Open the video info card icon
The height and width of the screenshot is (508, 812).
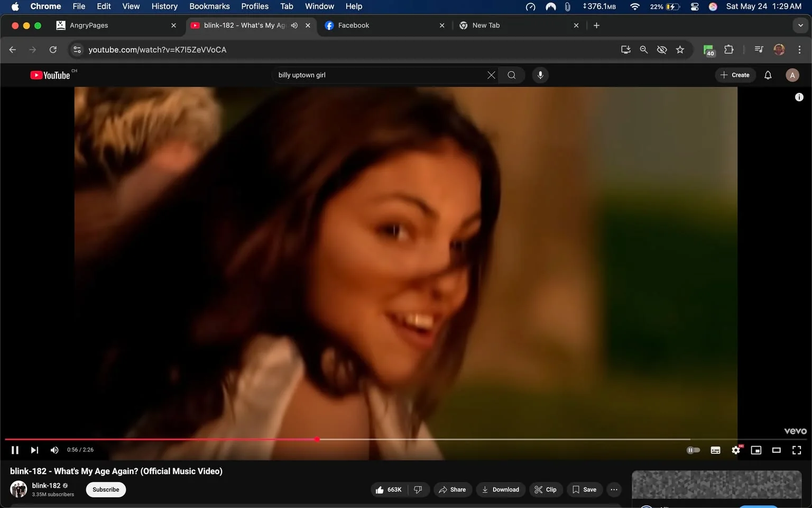click(x=799, y=97)
